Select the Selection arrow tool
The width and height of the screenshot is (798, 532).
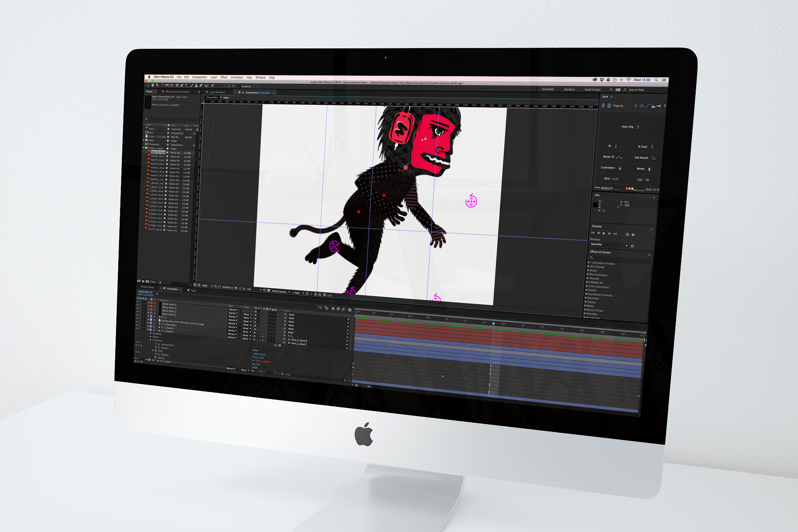click(x=148, y=85)
